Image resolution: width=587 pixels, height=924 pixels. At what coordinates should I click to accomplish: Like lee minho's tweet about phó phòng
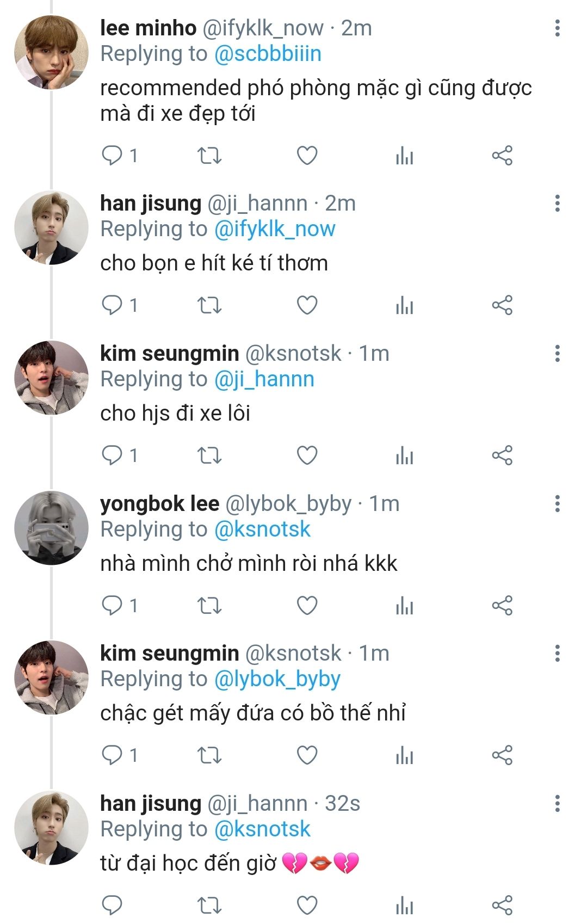point(307,156)
